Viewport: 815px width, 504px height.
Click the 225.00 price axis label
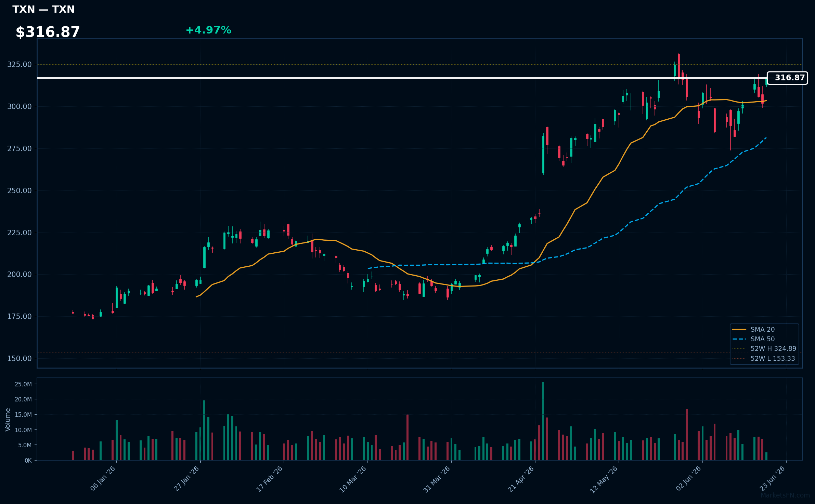[x=20, y=233]
